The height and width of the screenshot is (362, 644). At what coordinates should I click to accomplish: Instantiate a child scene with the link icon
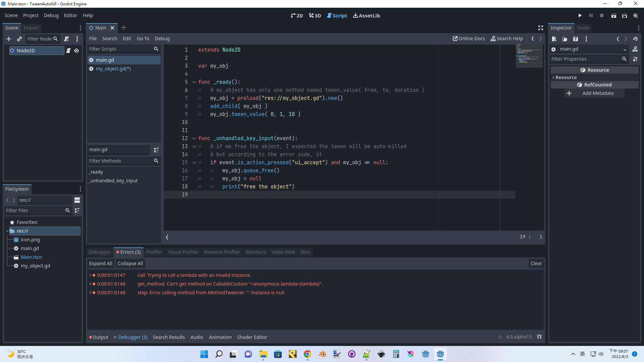(19, 39)
